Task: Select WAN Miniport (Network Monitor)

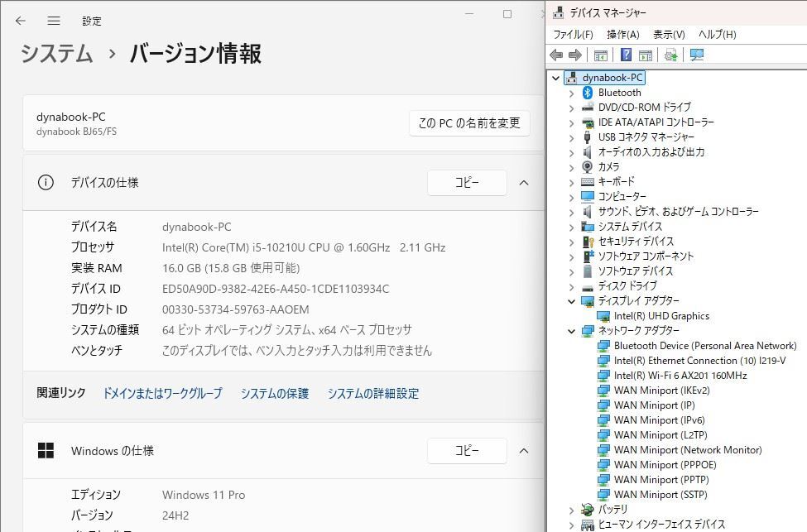Action: (688, 450)
